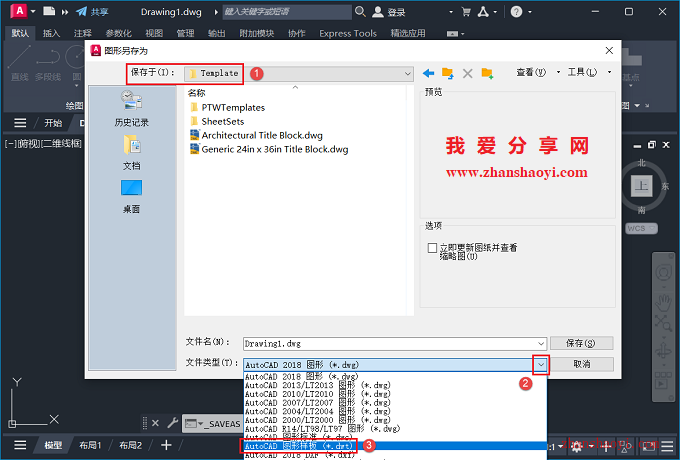
Task: Expand the 保存于 location dropdown
Action: click(407, 74)
